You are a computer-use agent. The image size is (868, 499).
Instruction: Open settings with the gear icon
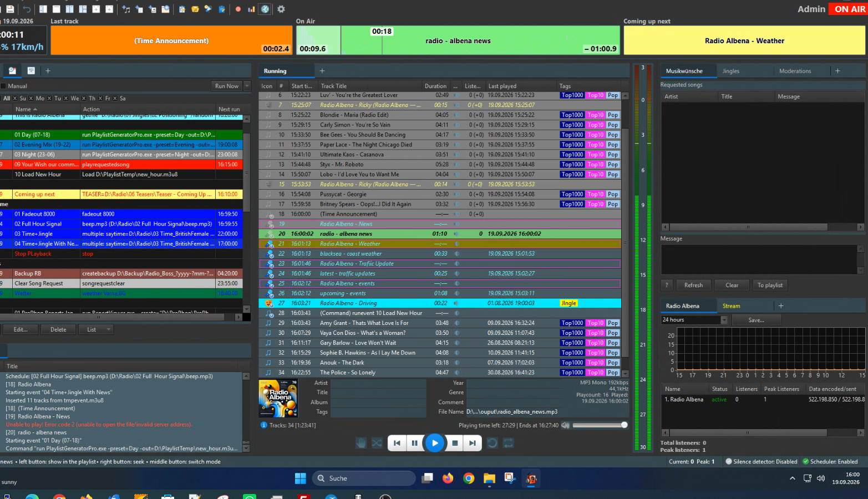pos(281,9)
